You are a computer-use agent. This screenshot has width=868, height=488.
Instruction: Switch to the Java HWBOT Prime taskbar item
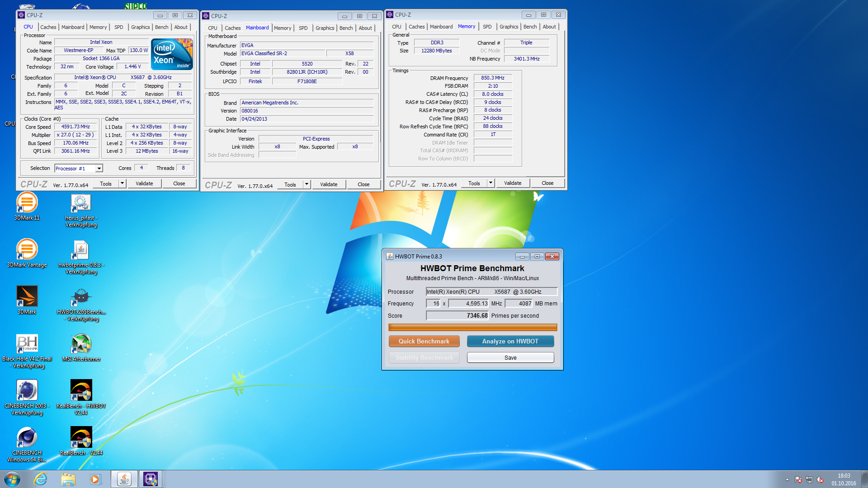click(x=124, y=479)
